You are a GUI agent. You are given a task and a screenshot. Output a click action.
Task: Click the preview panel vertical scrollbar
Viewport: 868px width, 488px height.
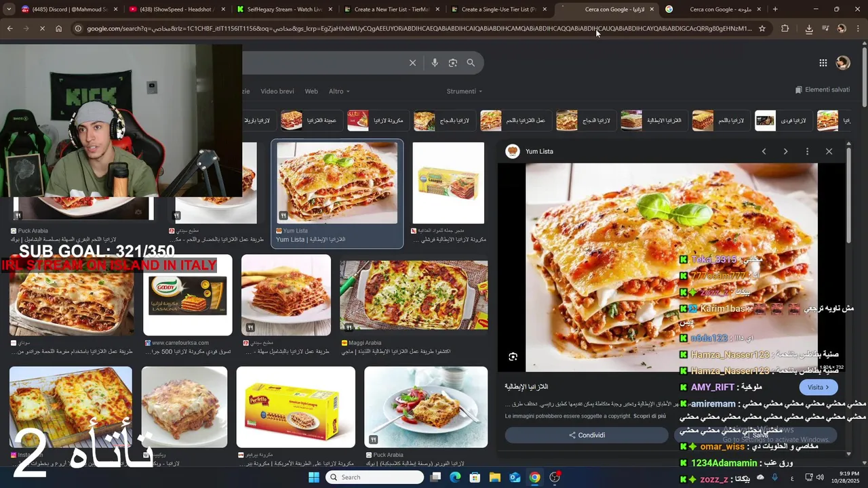pos(849,197)
